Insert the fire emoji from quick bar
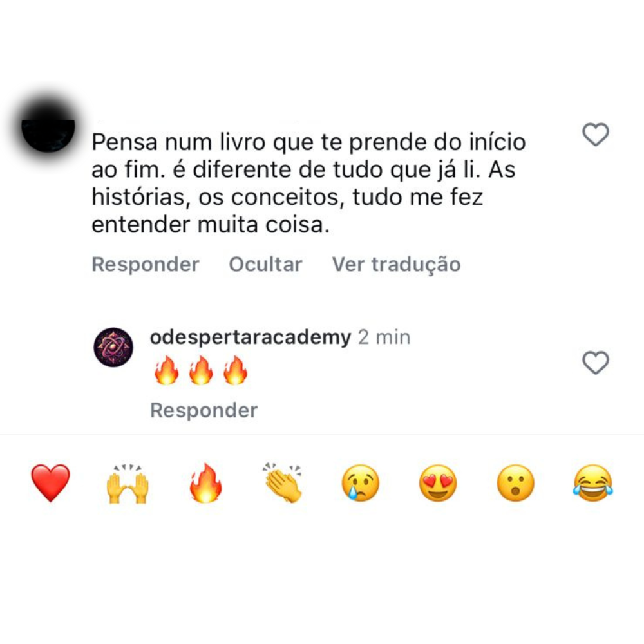 point(205,483)
